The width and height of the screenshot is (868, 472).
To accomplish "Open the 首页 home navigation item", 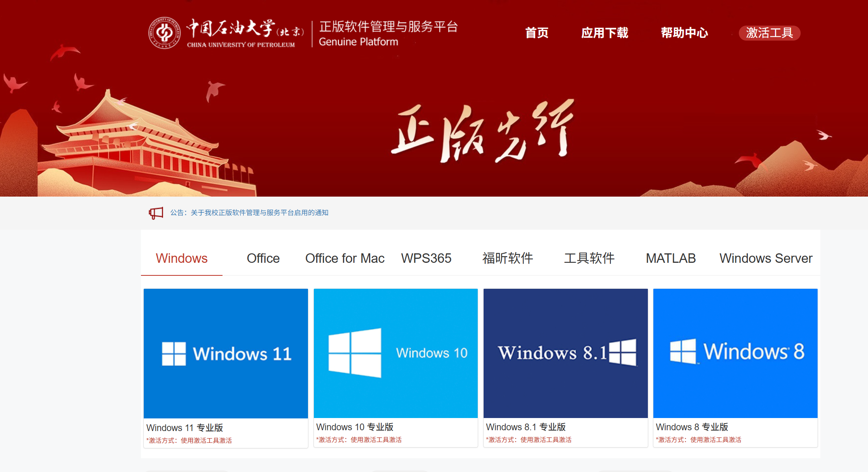I will click(x=536, y=33).
